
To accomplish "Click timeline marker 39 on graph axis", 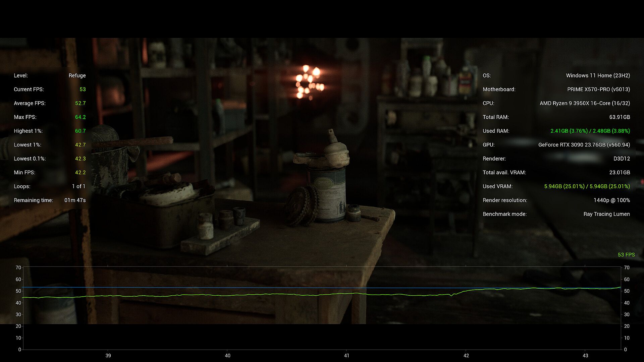I will [108, 356].
